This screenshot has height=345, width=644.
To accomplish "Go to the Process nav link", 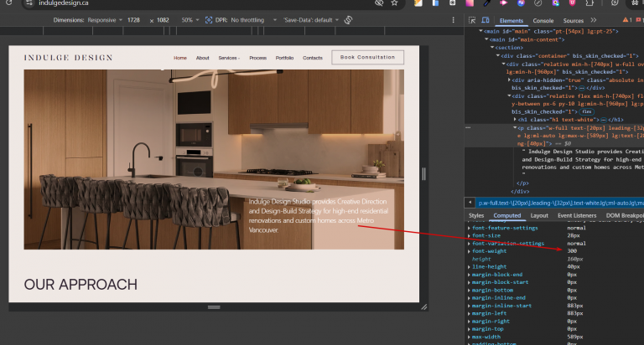I will [258, 58].
